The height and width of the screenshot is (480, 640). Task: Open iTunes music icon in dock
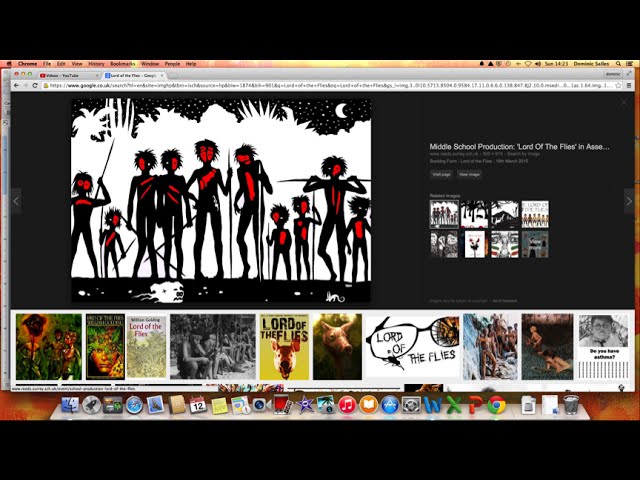(x=347, y=405)
